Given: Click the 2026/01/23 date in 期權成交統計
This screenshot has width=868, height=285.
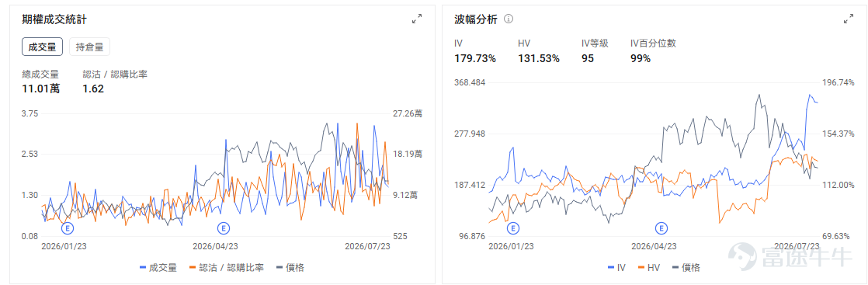Looking at the screenshot, I should (64, 246).
